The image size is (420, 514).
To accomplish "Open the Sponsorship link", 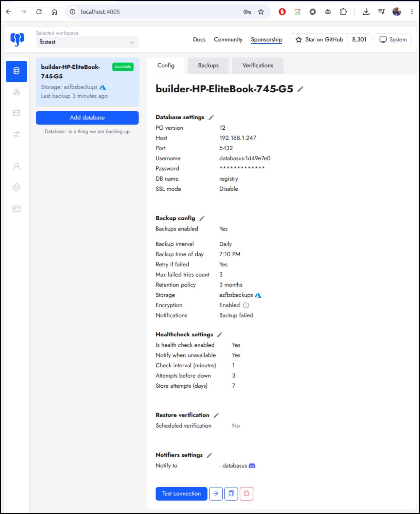I will coord(267,40).
